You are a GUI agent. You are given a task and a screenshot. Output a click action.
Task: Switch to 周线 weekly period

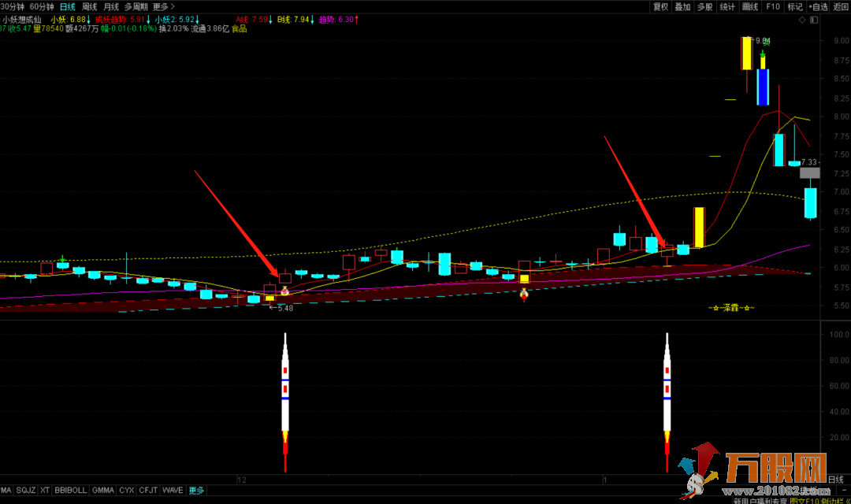[x=90, y=7]
